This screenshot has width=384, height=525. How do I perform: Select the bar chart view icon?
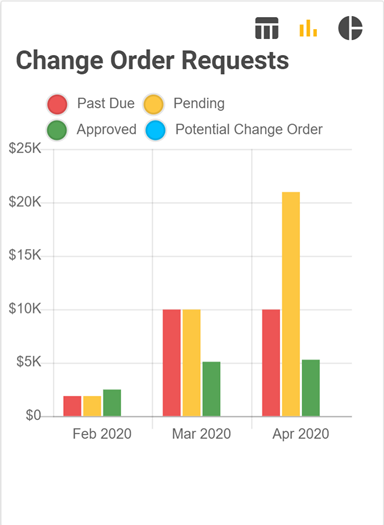(x=308, y=28)
